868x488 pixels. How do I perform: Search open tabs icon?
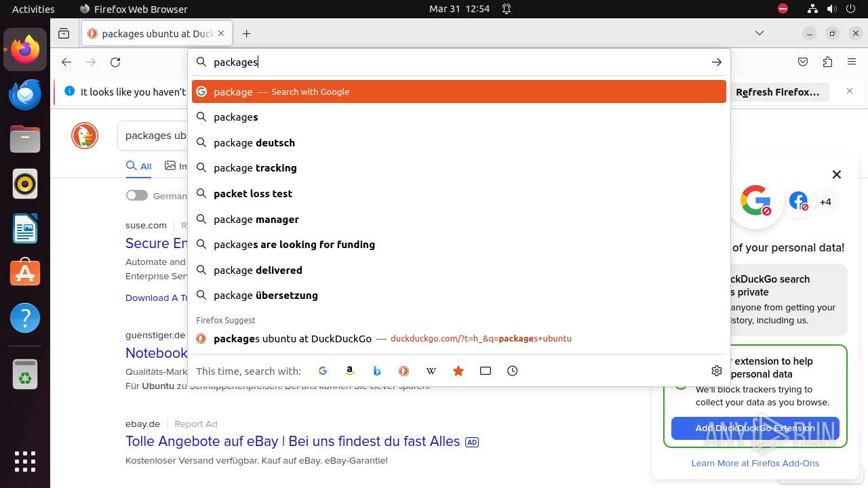coord(486,371)
